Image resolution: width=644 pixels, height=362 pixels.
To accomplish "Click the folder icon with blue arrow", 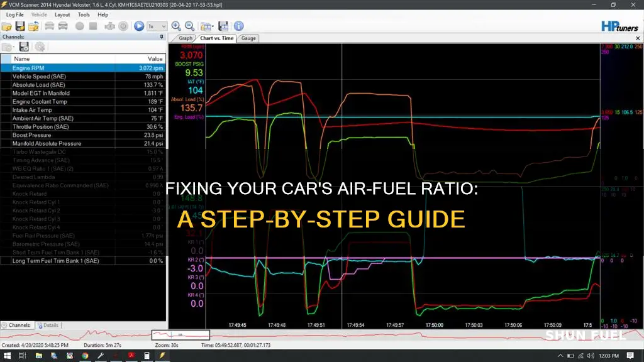I will (x=34, y=26).
